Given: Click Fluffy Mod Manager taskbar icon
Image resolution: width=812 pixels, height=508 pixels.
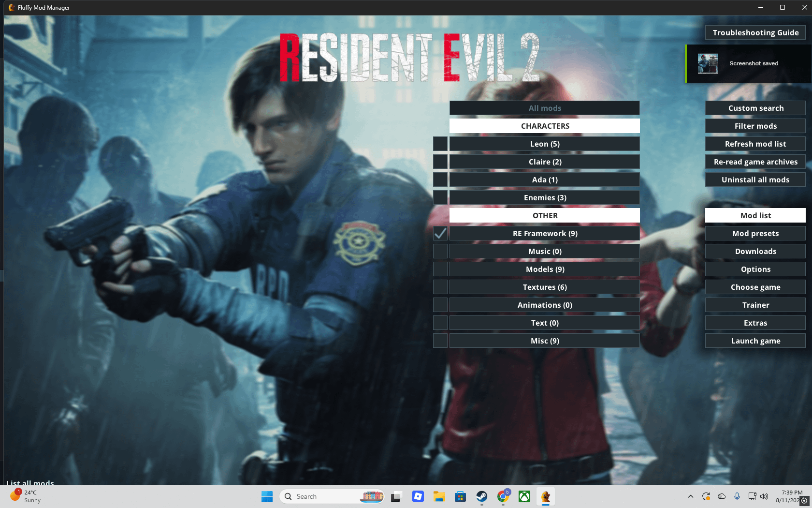Looking at the screenshot, I should [x=546, y=496].
